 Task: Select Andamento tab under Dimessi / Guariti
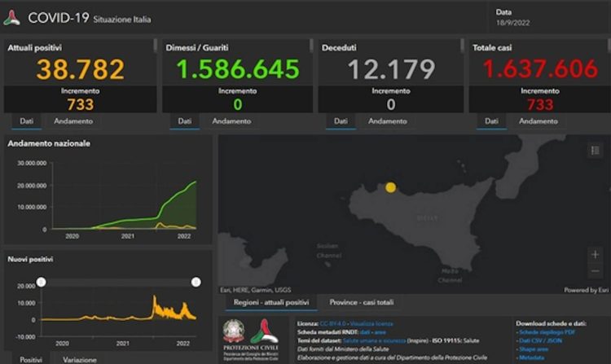tap(231, 121)
